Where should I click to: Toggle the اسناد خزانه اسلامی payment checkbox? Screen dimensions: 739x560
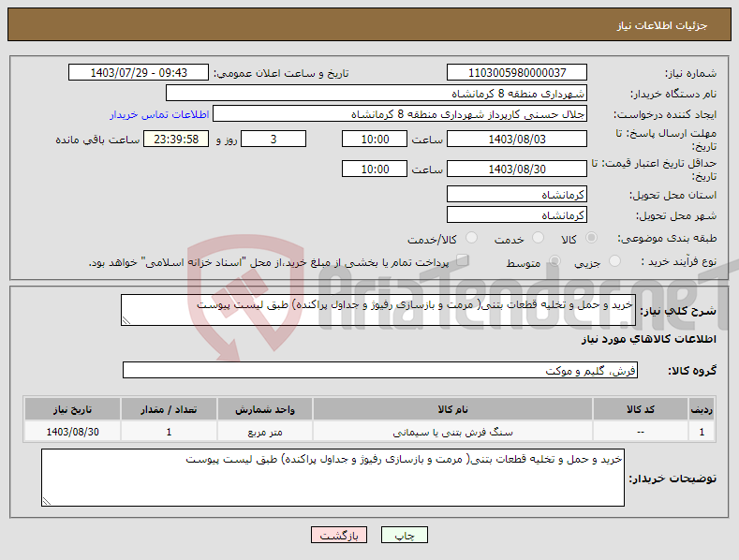click(x=463, y=260)
